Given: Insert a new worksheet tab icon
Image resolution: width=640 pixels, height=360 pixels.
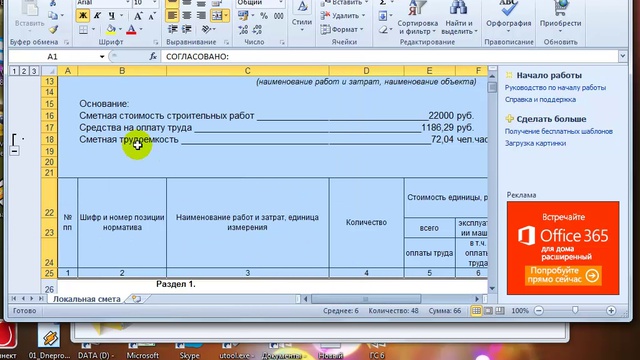Looking at the screenshot, I should pos(136,299).
